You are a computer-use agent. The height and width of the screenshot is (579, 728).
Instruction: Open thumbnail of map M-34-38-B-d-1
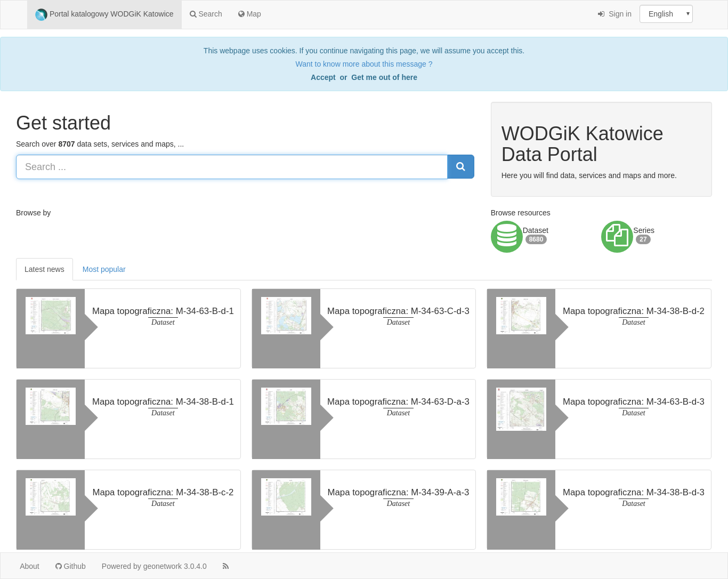coord(51,406)
